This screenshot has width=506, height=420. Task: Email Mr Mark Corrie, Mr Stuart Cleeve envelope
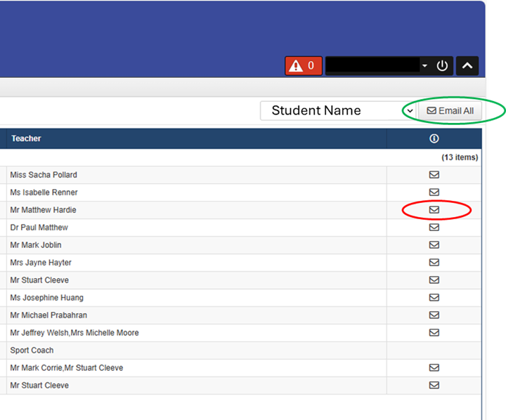(434, 368)
